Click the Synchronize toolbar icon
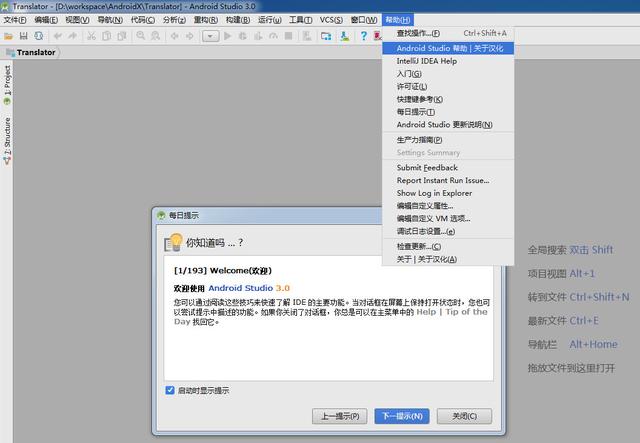This screenshot has height=443, width=640. click(39, 36)
